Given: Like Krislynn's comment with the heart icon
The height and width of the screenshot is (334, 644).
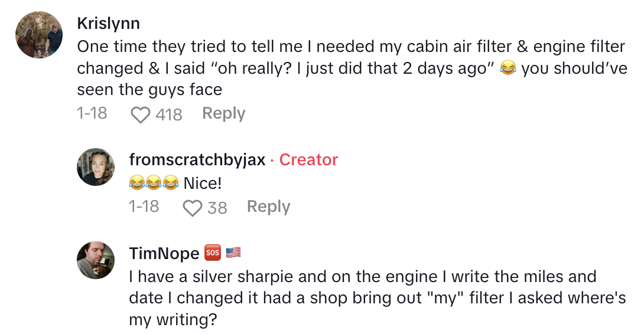Looking at the screenshot, I should [x=140, y=114].
